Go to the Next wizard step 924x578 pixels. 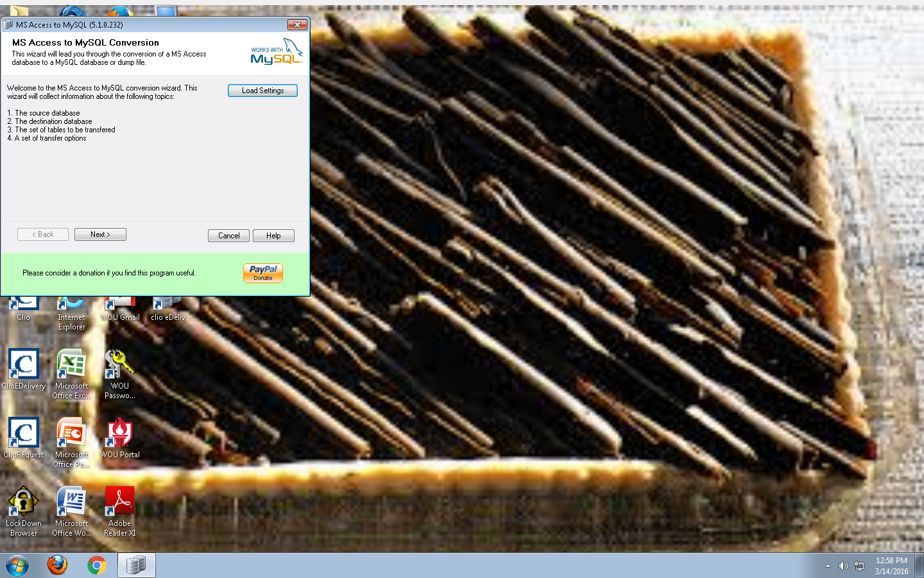100,234
